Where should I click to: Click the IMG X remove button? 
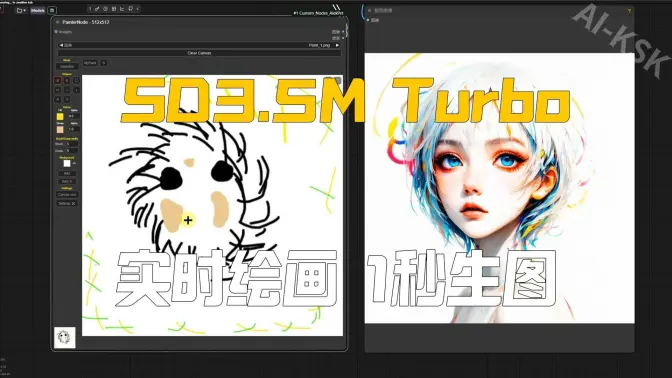coord(67,182)
